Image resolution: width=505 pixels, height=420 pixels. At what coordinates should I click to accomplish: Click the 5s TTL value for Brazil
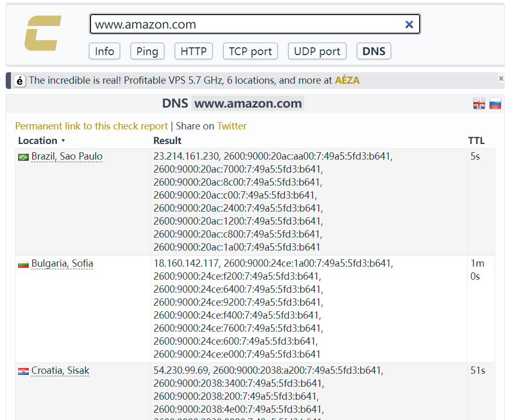pyautogui.click(x=475, y=156)
